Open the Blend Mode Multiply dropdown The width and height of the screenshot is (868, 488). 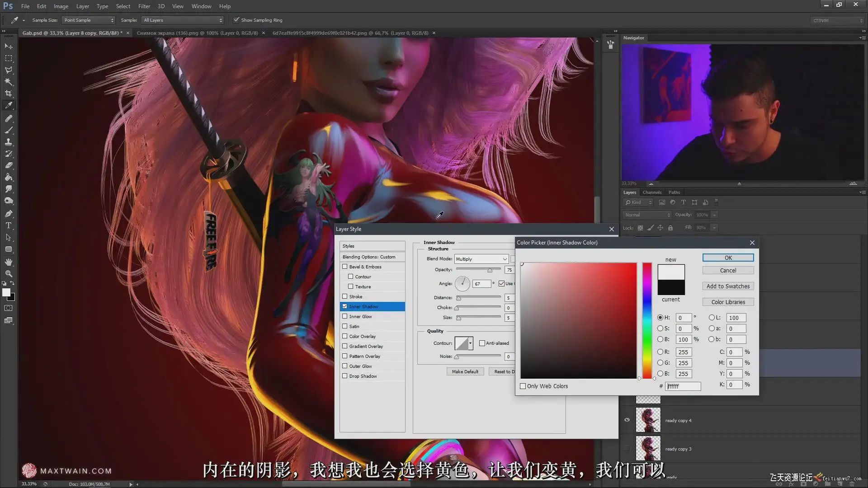tap(481, 259)
